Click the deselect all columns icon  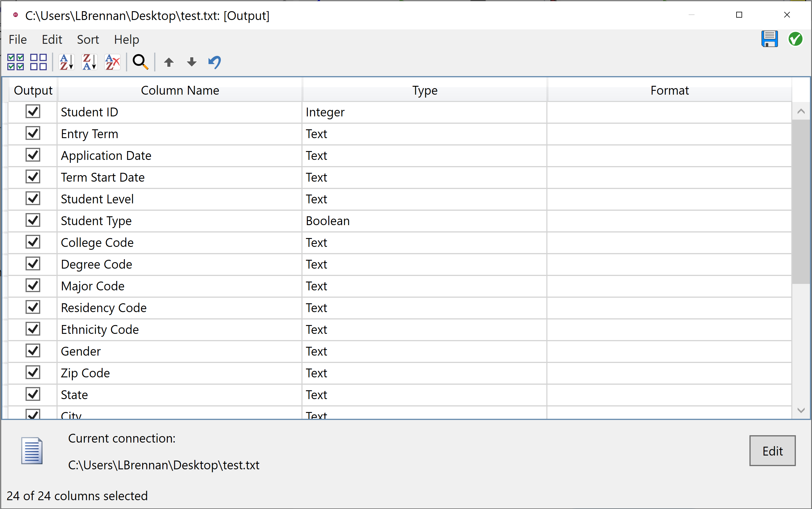coord(38,62)
